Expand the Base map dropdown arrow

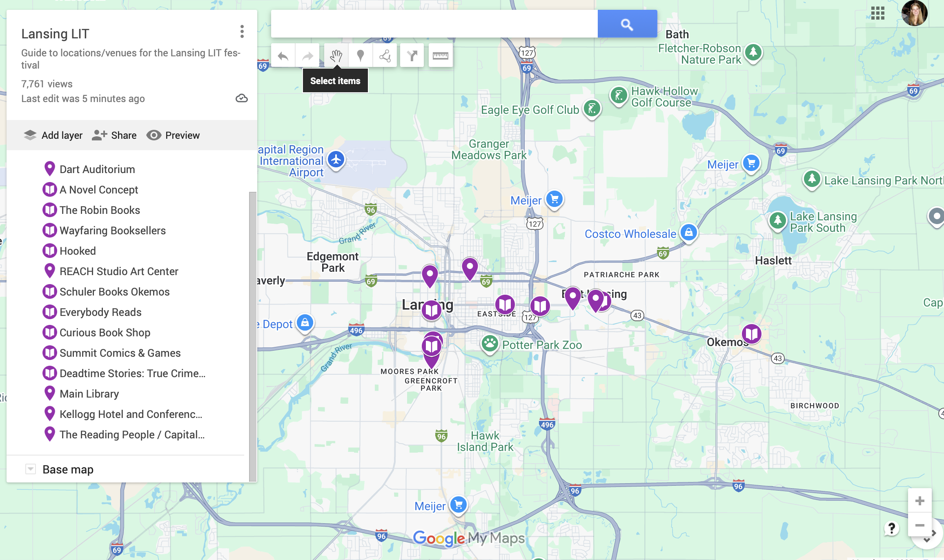31,469
